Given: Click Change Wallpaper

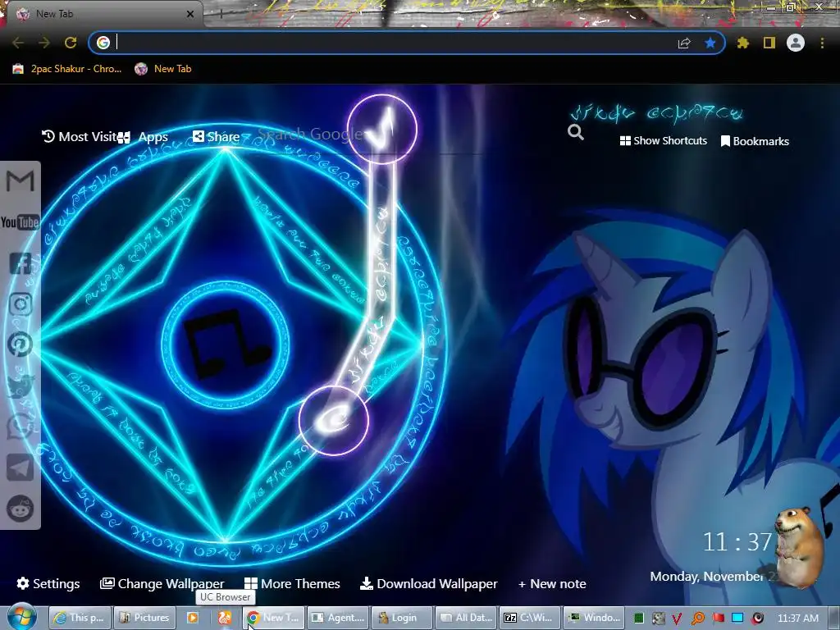Looking at the screenshot, I should coord(162,583).
